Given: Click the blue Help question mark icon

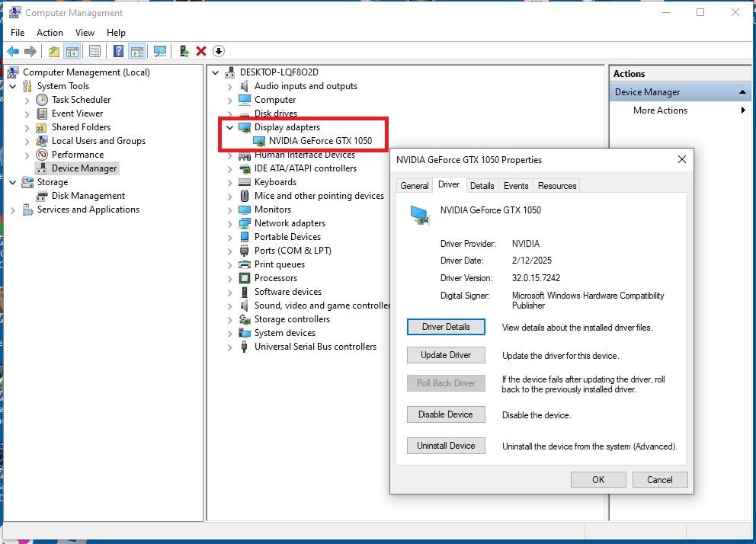Looking at the screenshot, I should tap(119, 51).
